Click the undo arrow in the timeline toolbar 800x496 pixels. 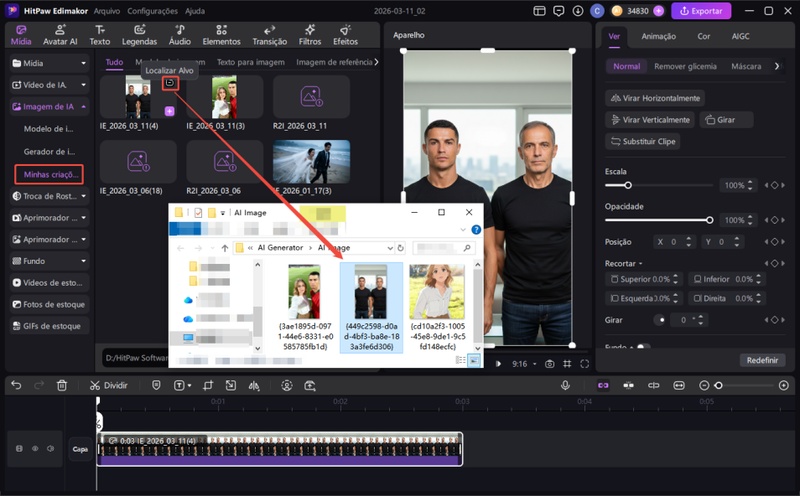[15, 385]
